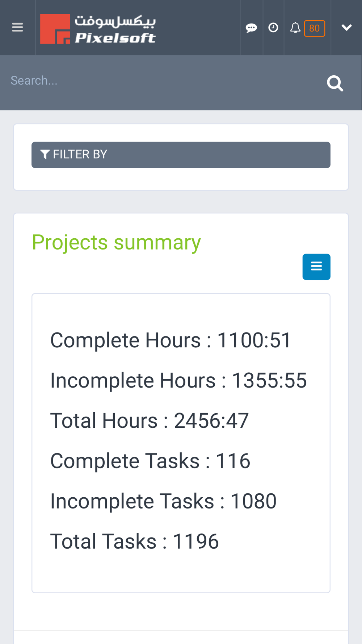The width and height of the screenshot is (362, 644).
Task: Click the Projects summary heading
Action: [x=116, y=242]
